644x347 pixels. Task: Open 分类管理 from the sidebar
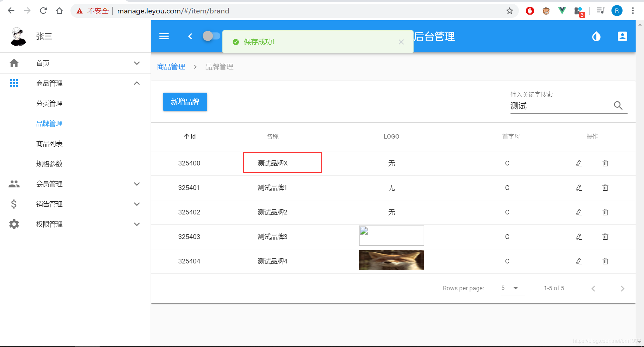point(49,103)
